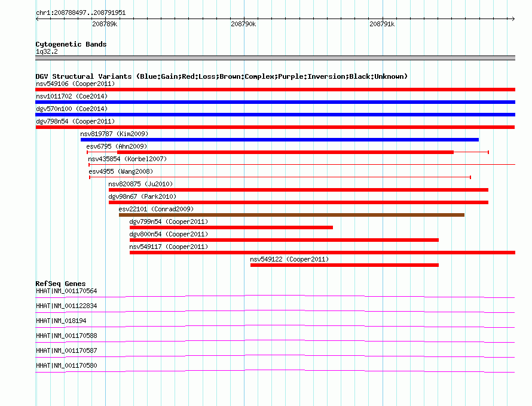Click the right arrow on the ruler

click(x=513, y=19)
